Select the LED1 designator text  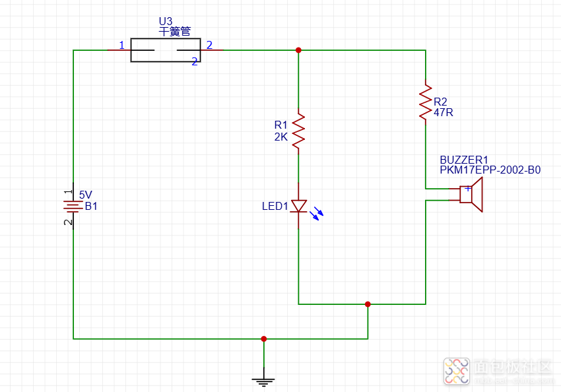[x=275, y=207]
